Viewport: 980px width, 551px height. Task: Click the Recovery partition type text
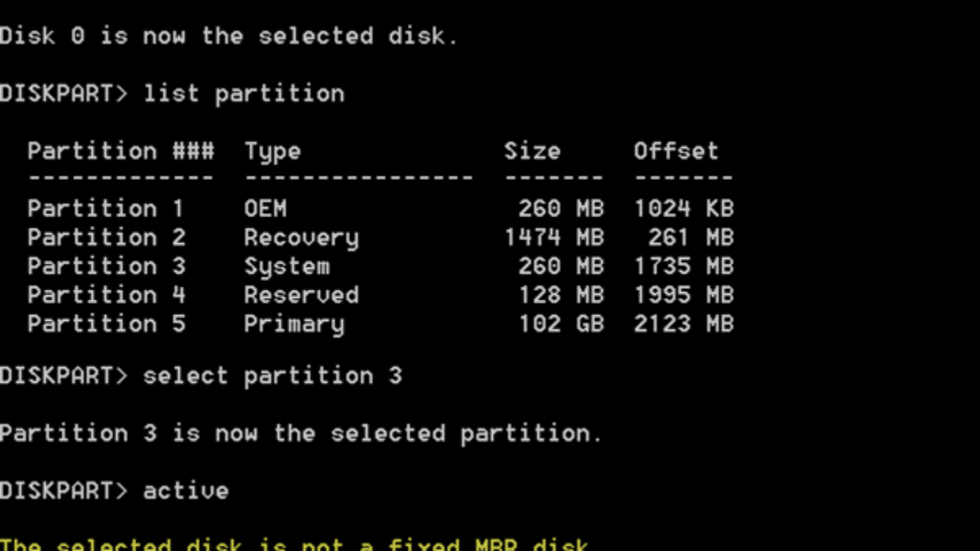point(301,238)
